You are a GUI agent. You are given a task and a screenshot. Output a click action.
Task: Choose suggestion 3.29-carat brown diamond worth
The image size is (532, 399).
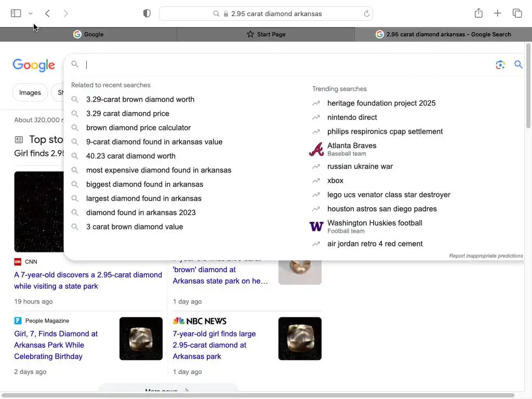pyautogui.click(x=140, y=99)
